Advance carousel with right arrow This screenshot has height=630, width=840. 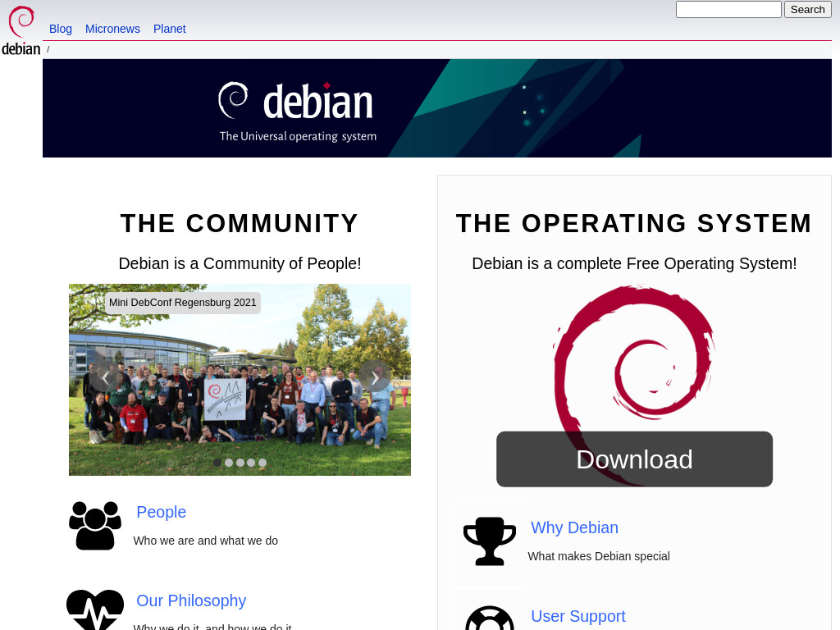pyautogui.click(x=375, y=377)
